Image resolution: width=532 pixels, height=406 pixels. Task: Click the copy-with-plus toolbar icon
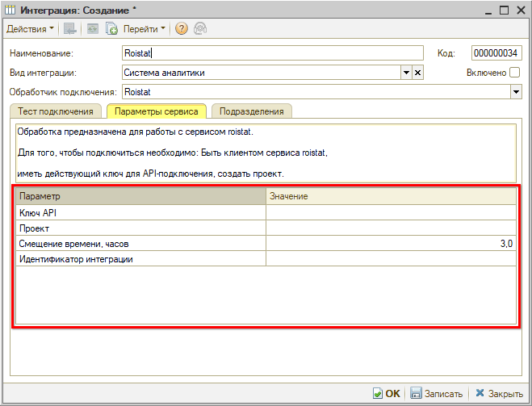[x=111, y=29]
